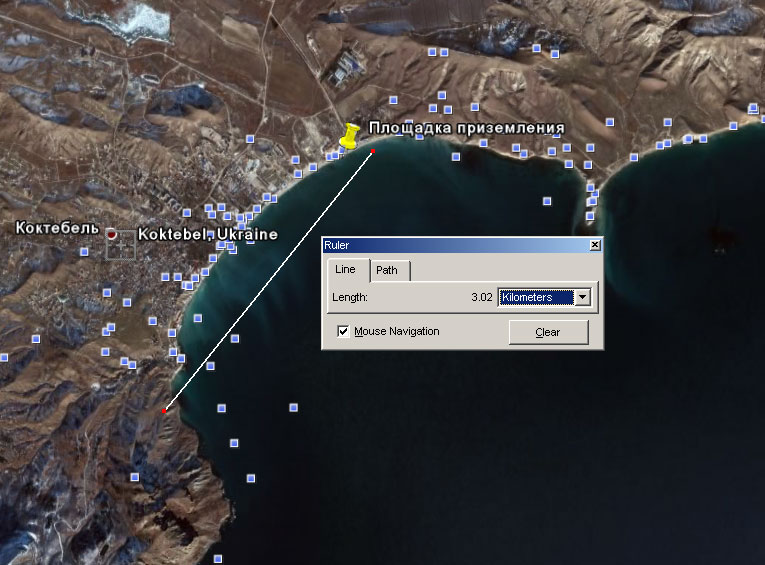Click the "Koktebel, Ukraine" label
Image resolution: width=765 pixels, height=565 pixels.
coord(208,234)
